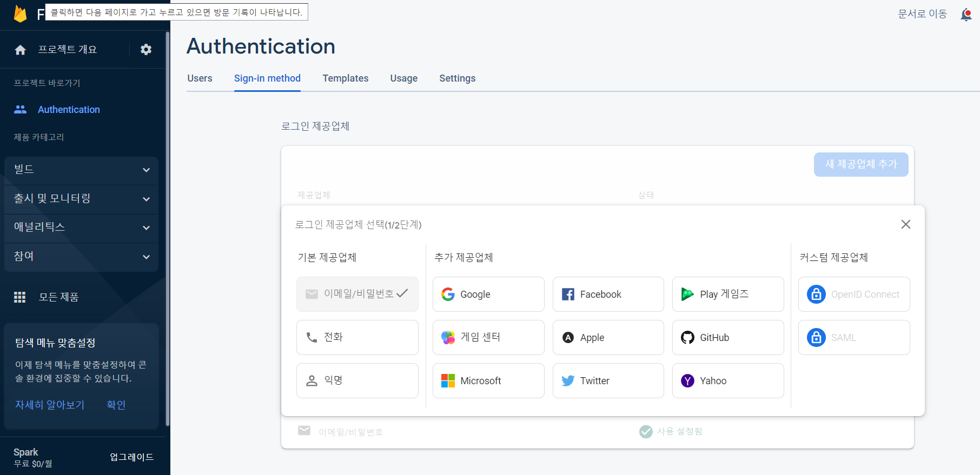Close the provider selection dialog
Screen dimensions: 980x475
[x=906, y=224]
